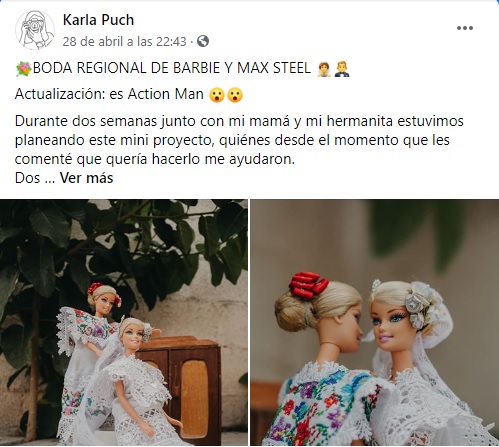Viewport: 499px width, 447px height.
Task: Open Karla Puch profile name link
Action: [x=98, y=20]
